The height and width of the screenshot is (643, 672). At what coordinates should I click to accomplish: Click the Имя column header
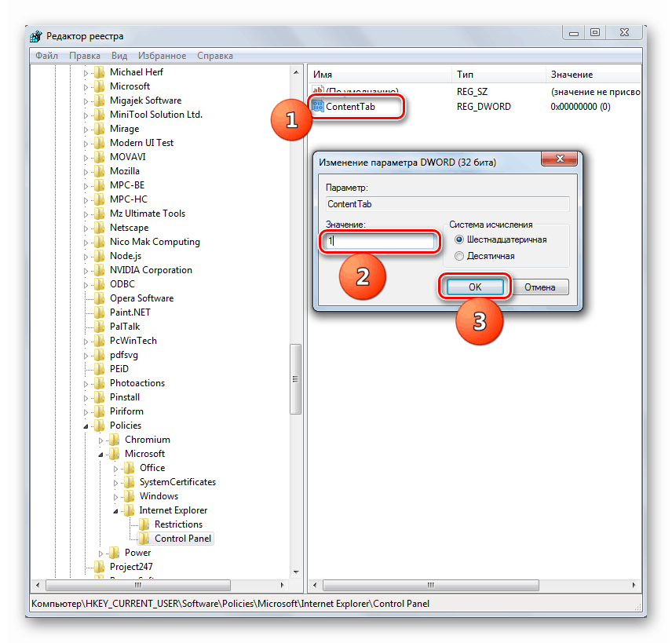[380, 75]
